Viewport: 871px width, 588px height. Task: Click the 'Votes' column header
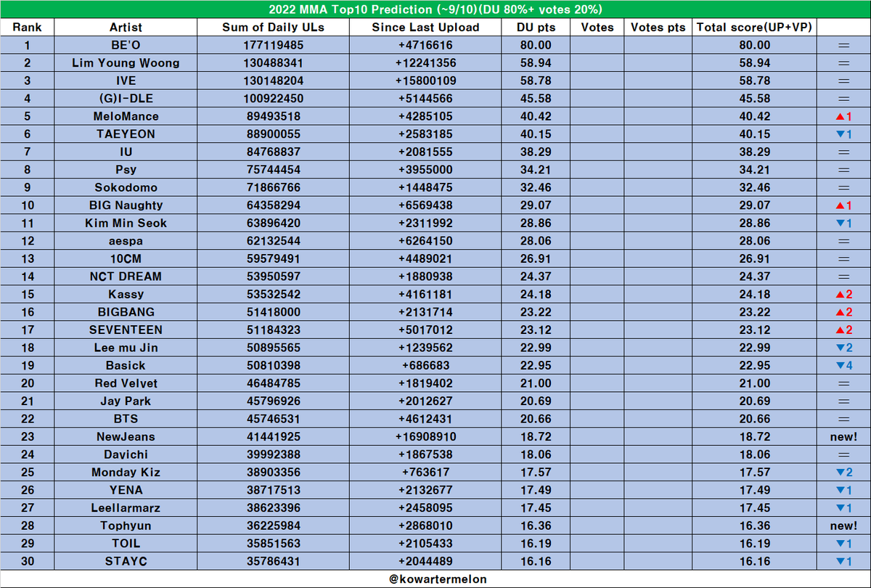(597, 28)
